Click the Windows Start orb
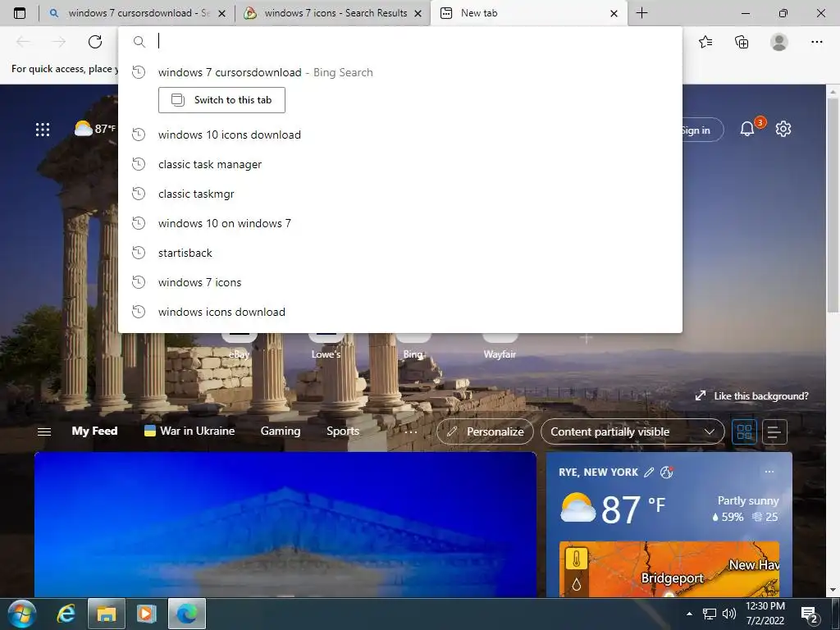Screen dimensions: 840x630 point(22,614)
